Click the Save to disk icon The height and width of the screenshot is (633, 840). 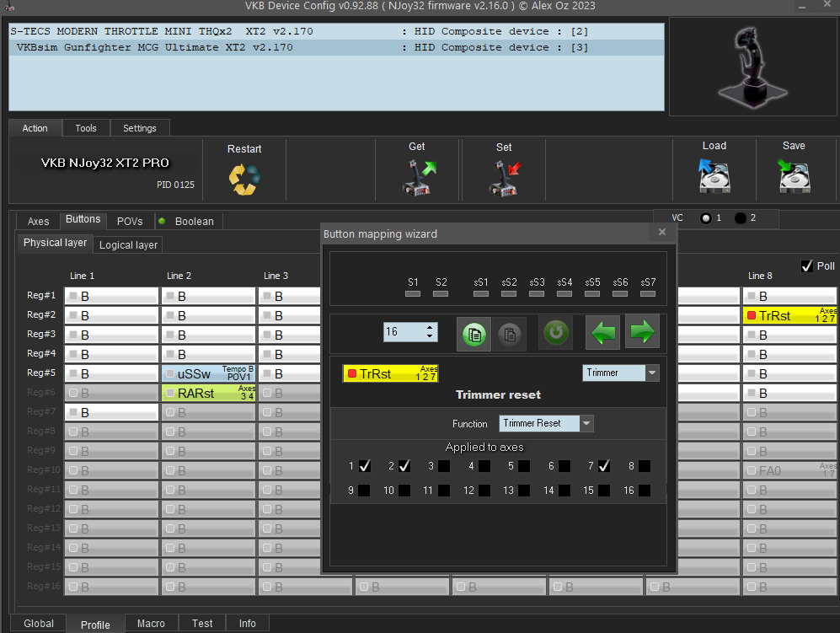pos(794,177)
